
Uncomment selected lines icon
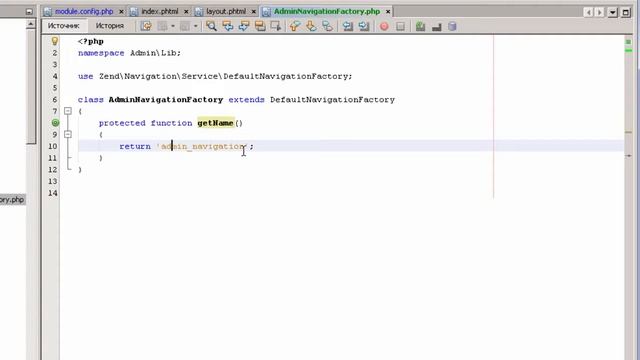click(437, 27)
